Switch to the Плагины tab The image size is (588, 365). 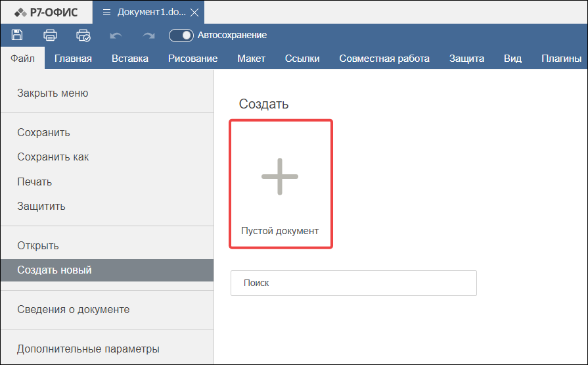561,59
